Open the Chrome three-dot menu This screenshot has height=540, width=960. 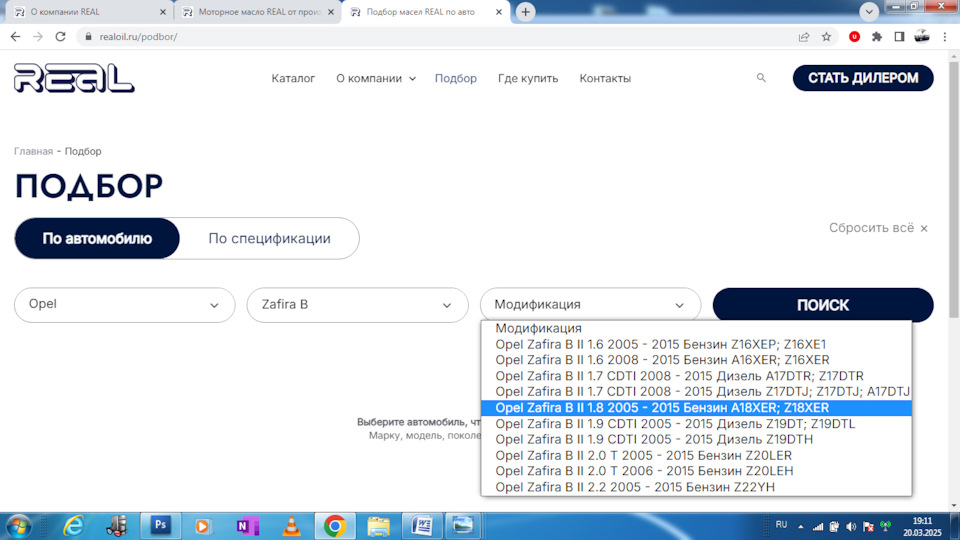point(945,37)
